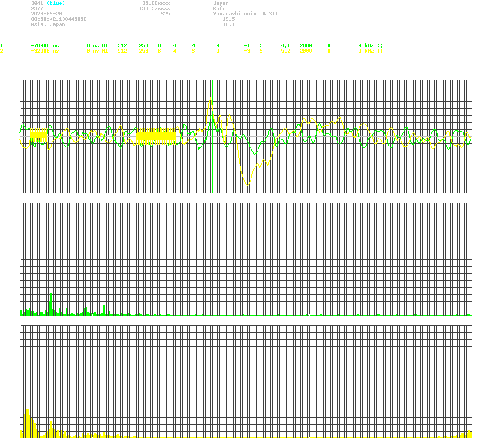This screenshot has height=448, width=483.
Task: Click the Sampling value 2000 for channel 2
Action: pos(305,51)
